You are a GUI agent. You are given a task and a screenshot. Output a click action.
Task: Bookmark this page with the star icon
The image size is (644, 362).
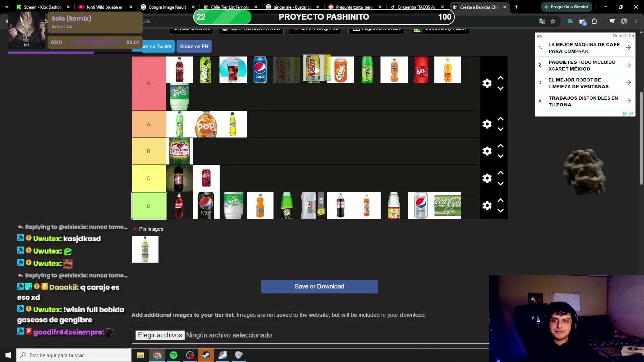(x=553, y=21)
